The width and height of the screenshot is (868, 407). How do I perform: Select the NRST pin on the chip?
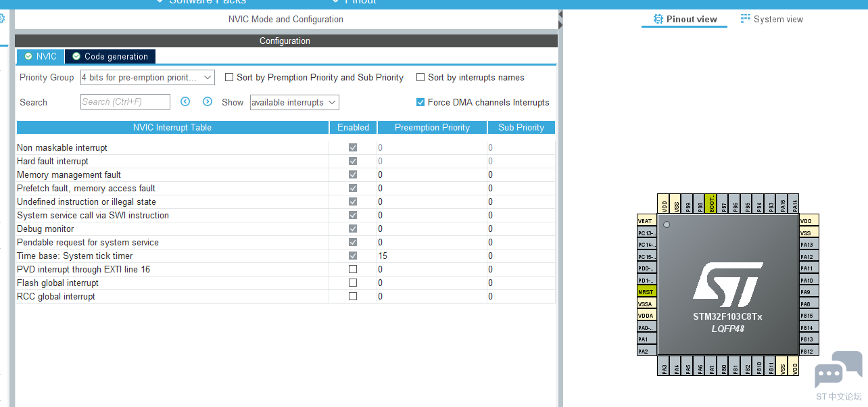647,291
